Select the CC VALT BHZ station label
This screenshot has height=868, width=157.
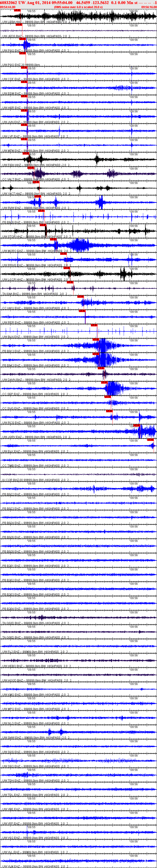pyautogui.click(x=11, y=180)
